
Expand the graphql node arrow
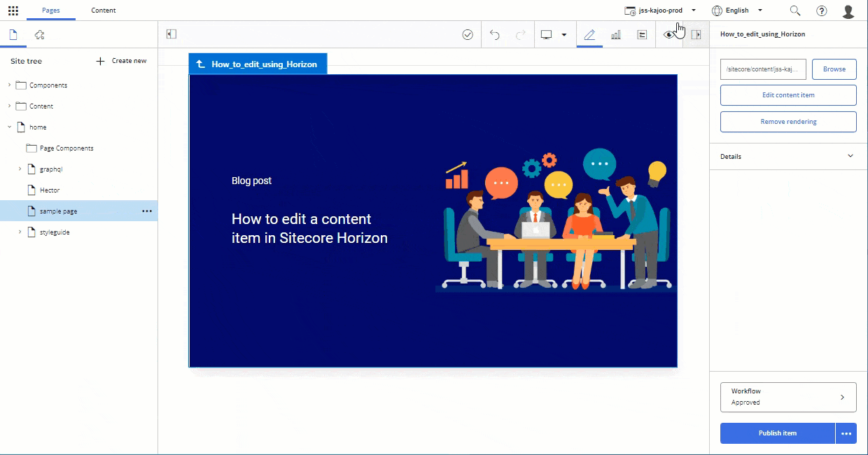tap(20, 169)
